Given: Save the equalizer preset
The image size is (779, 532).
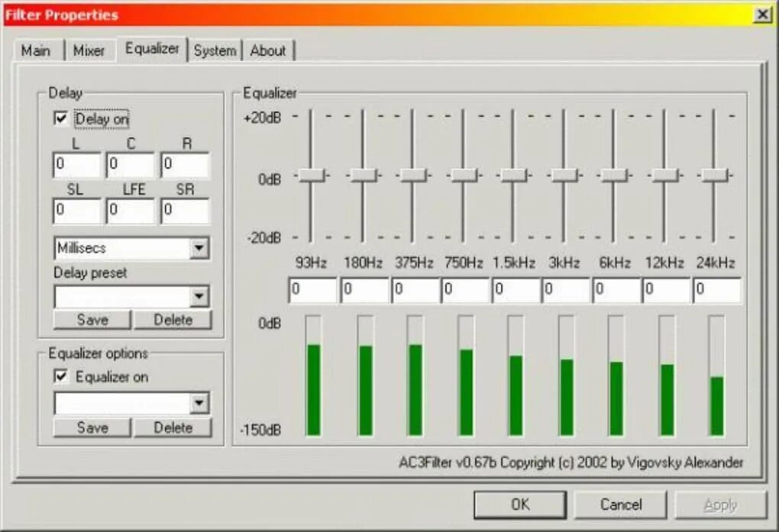Looking at the screenshot, I should click(92, 427).
